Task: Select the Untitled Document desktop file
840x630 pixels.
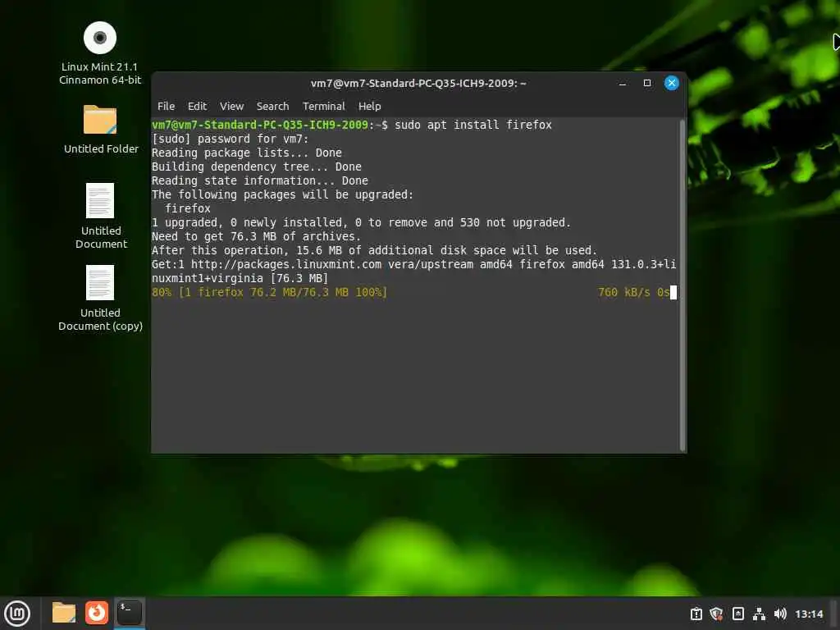Action: click(x=101, y=216)
